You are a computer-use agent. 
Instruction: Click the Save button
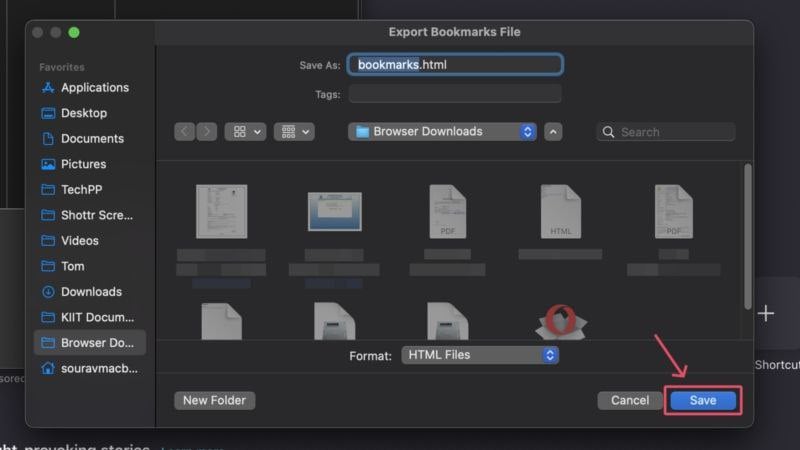point(703,401)
